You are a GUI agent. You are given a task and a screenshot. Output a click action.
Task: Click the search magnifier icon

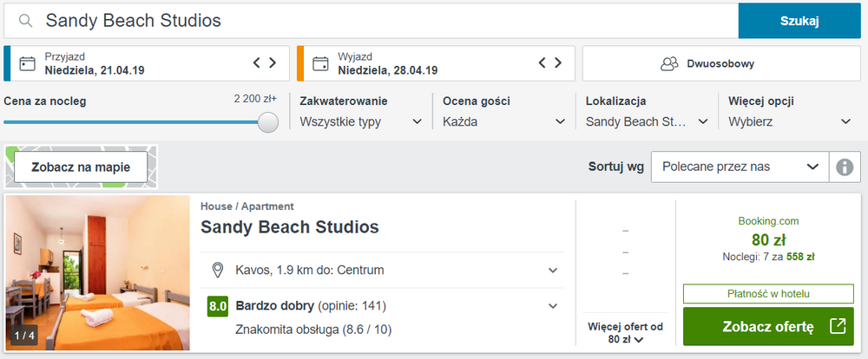(x=25, y=21)
